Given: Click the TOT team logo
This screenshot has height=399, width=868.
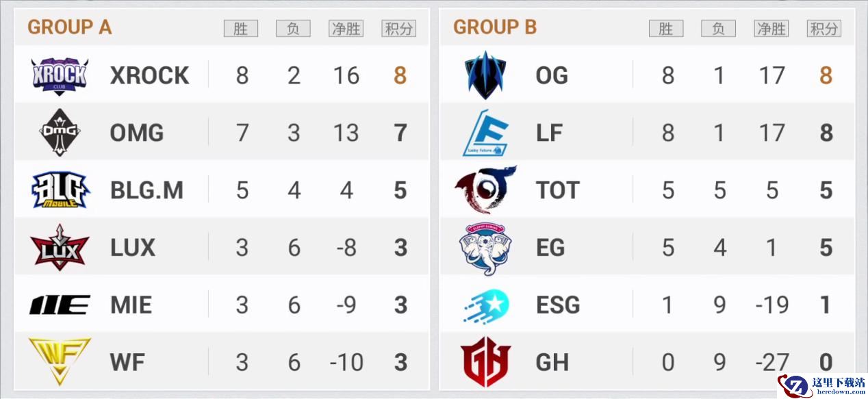Looking at the screenshot, I should pyautogui.click(x=485, y=190).
